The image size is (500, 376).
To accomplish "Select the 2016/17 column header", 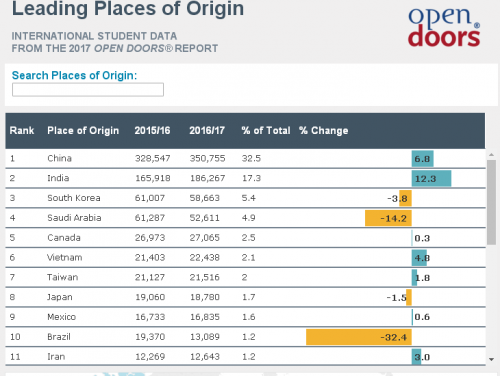I will (x=207, y=130).
